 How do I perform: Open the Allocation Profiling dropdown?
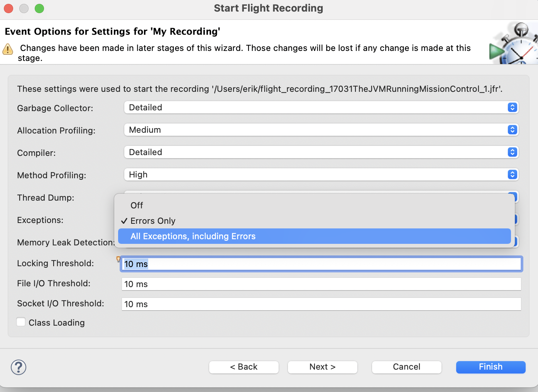(x=321, y=130)
